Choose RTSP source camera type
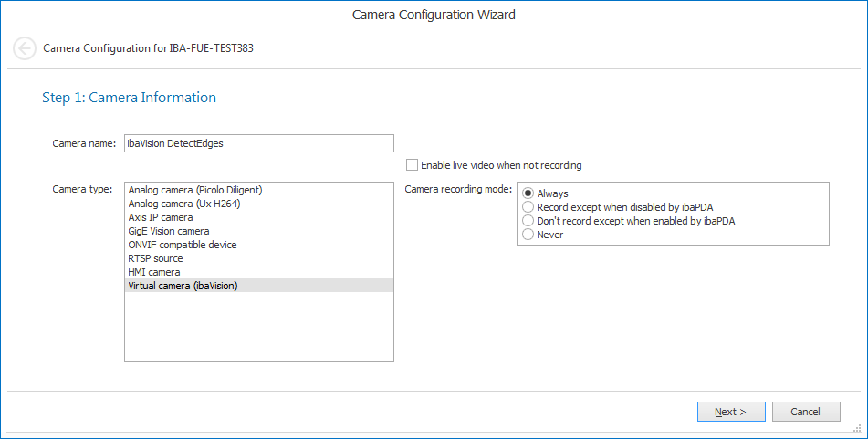Image resolution: width=868 pixels, height=439 pixels. (156, 258)
